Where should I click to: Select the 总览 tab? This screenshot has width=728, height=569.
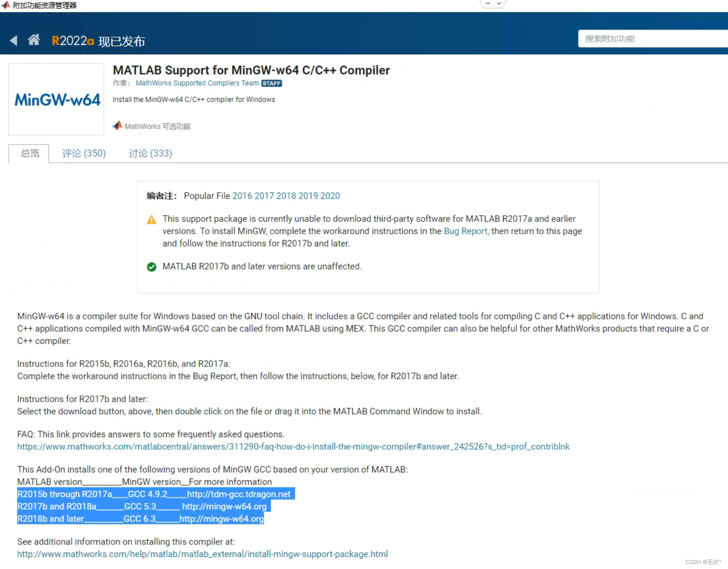(x=29, y=154)
